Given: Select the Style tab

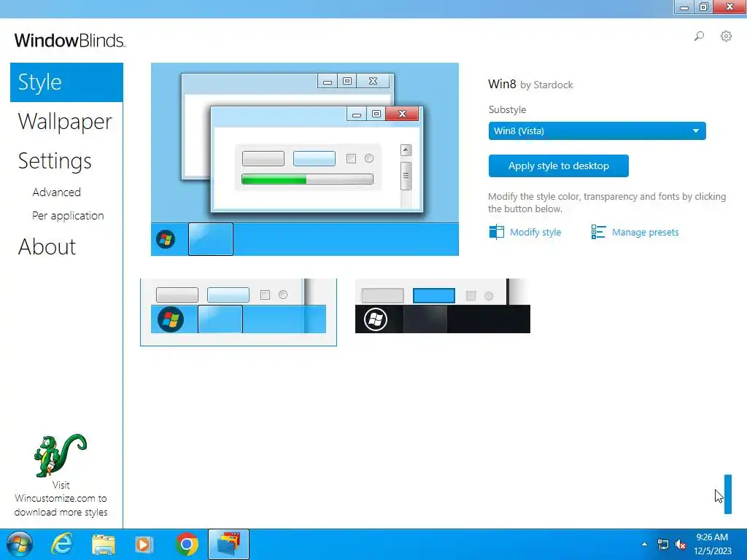Looking at the screenshot, I should click(66, 82).
